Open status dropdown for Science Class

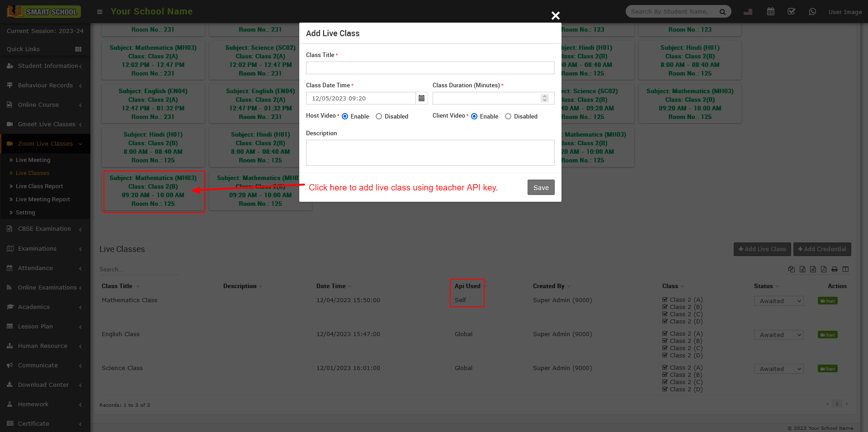pyautogui.click(x=778, y=369)
